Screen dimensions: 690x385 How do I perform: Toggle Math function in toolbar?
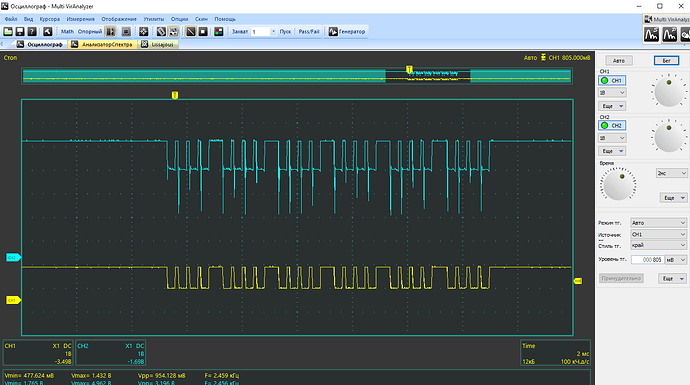(67, 32)
